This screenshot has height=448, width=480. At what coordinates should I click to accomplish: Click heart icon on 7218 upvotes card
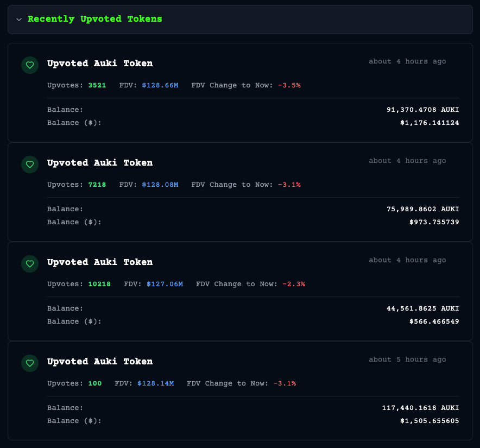pyautogui.click(x=30, y=165)
